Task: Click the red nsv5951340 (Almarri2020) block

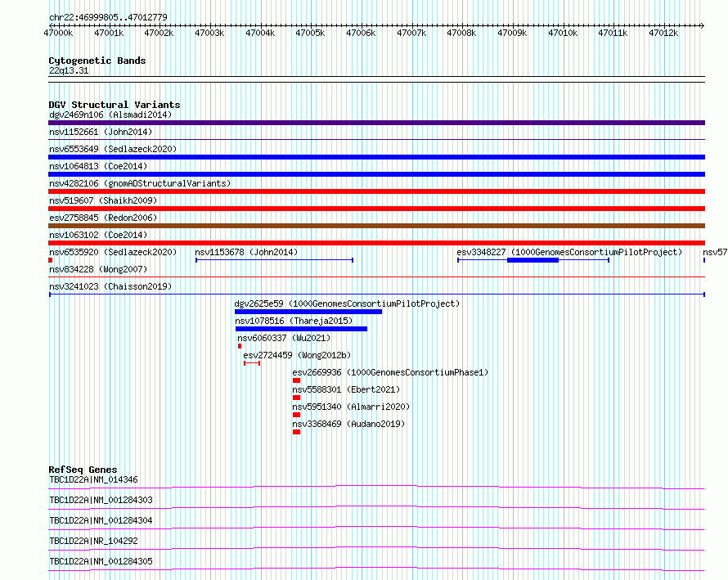Action: (x=297, y=415)
